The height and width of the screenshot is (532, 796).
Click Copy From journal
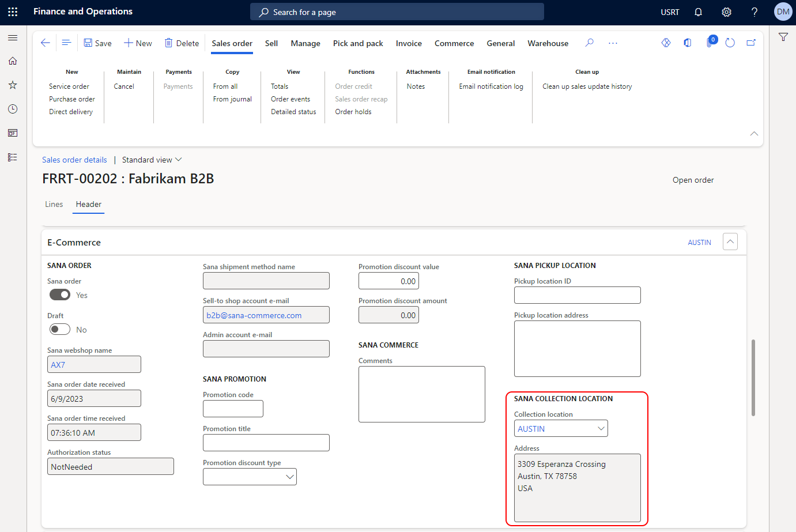(232, 99)
